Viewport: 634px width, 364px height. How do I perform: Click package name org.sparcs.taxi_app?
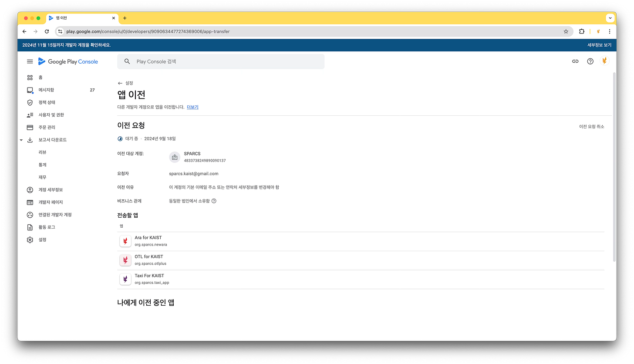152,283
